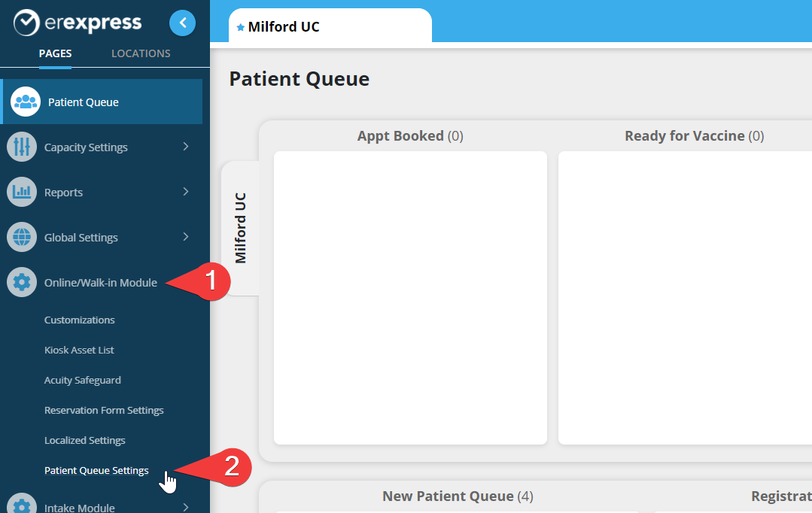Viewport: 812px width, 513px height.
Task: Collapse the sidebar with the back arrow
Action: (x=182, y=23)
